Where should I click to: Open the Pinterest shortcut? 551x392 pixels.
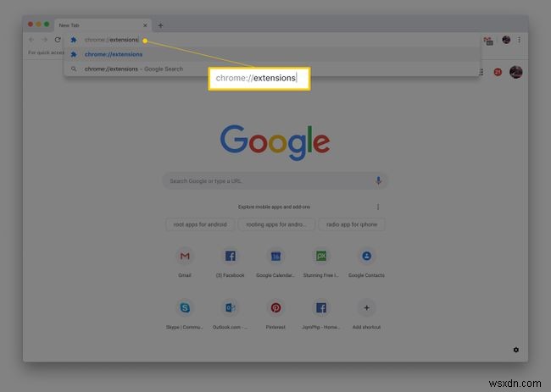click(x=275, y=314)
